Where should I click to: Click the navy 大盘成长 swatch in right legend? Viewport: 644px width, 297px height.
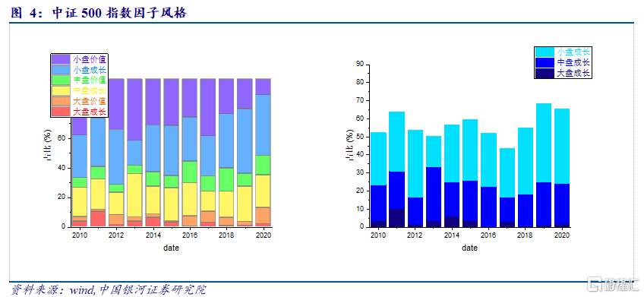545,73
